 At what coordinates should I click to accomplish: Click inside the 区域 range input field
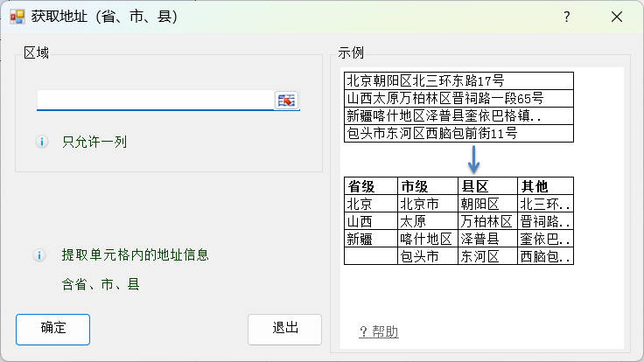[155, 101]
